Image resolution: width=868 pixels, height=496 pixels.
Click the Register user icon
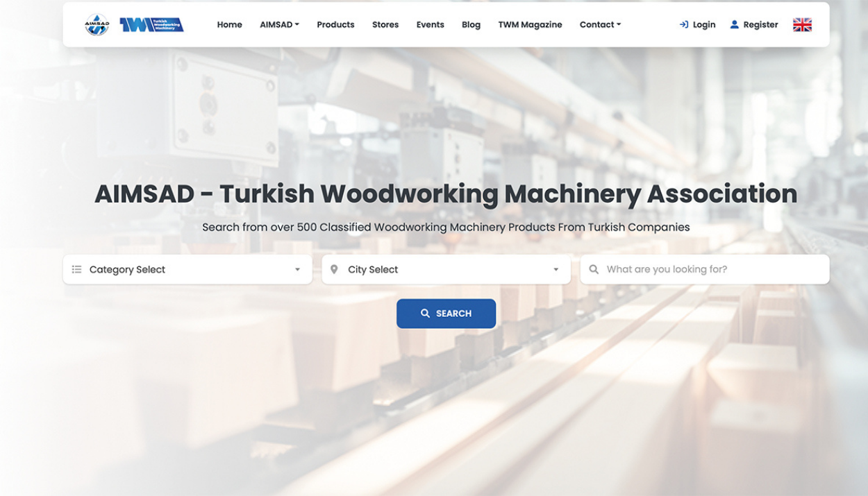pos(734,25)
